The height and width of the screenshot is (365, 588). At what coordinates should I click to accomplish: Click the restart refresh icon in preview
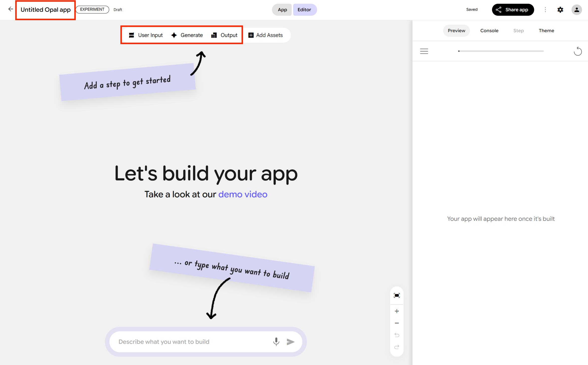click(x=578, y=51)
